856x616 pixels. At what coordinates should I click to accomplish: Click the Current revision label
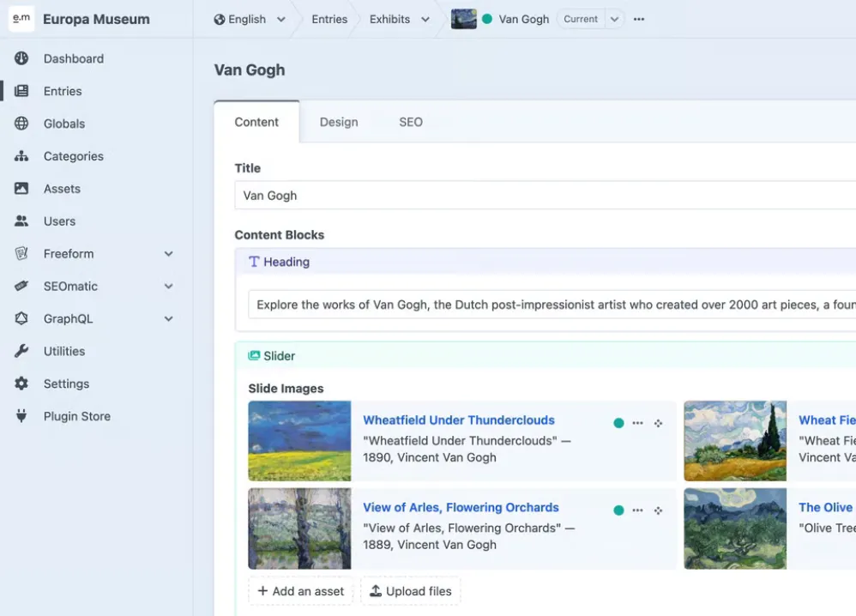581,19
